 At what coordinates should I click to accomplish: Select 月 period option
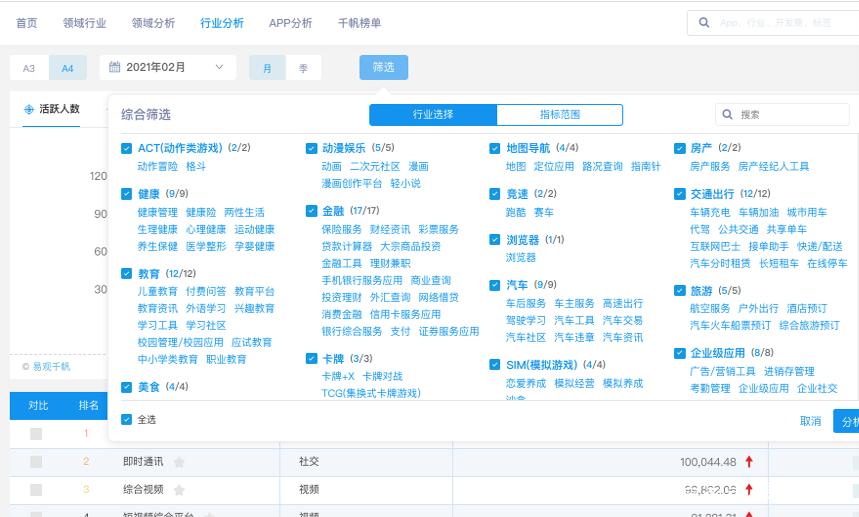tap(267, 68)
